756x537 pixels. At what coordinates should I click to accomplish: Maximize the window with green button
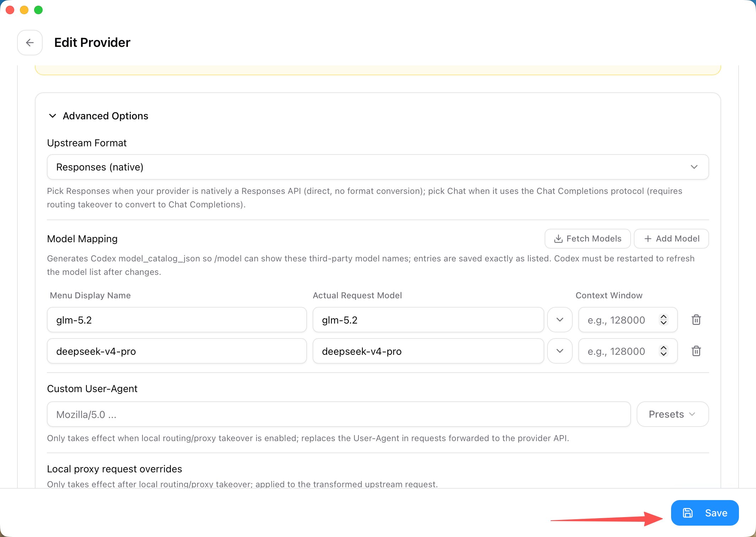38,10
